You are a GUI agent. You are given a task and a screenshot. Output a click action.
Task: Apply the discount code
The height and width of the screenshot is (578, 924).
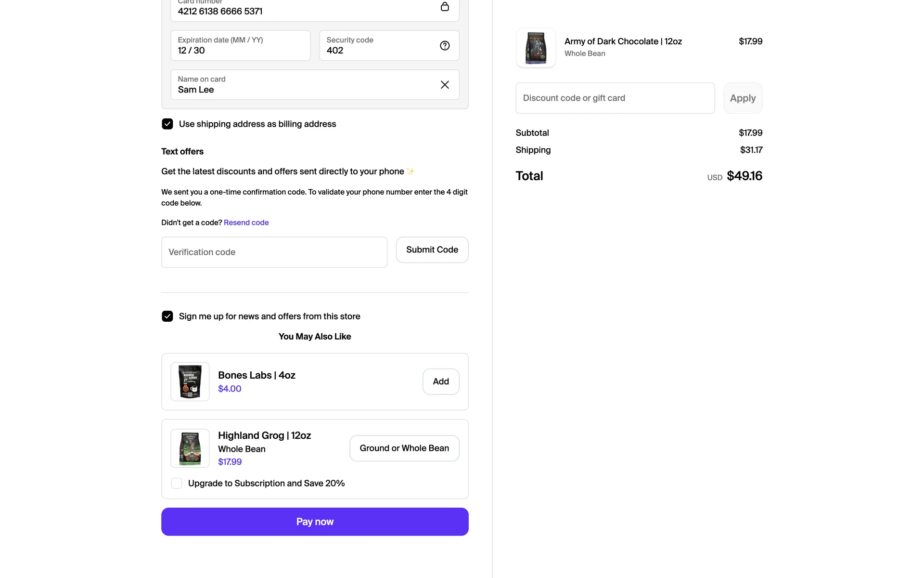[x=743, y=98]
